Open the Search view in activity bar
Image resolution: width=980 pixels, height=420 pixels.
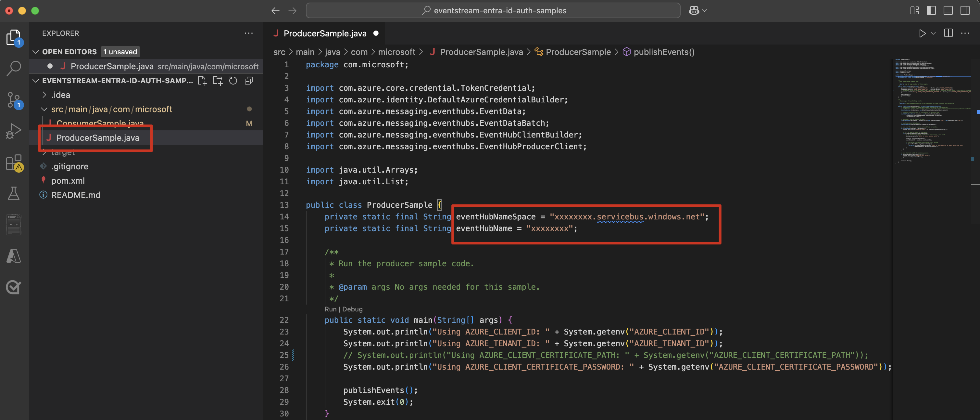[x=14, y=69]
